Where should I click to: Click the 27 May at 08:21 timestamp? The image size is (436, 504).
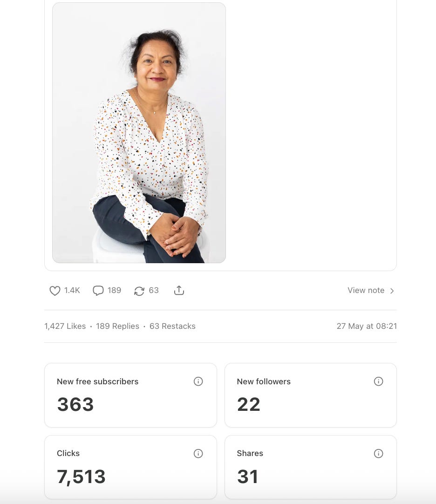tap(367, 326)
